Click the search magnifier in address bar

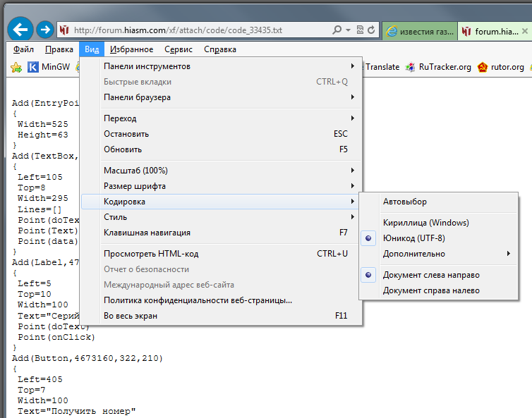(x=337, y=30)
